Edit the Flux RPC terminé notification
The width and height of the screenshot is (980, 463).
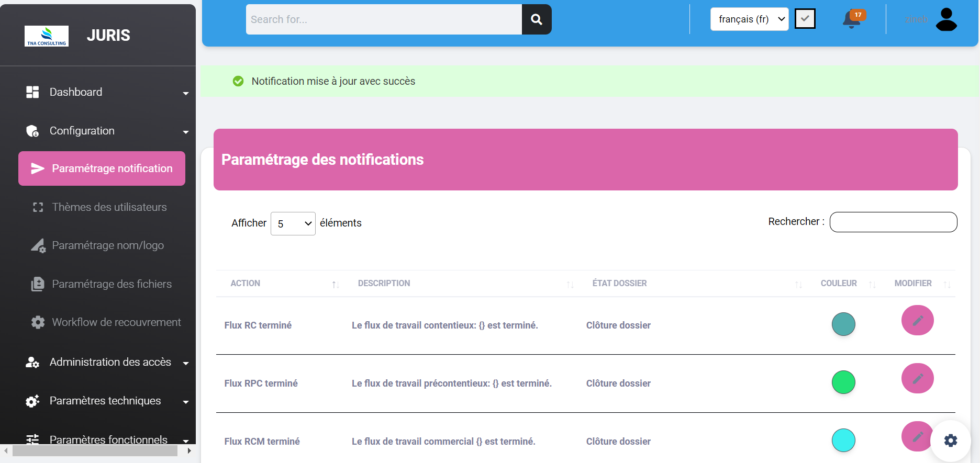point(917,378)
